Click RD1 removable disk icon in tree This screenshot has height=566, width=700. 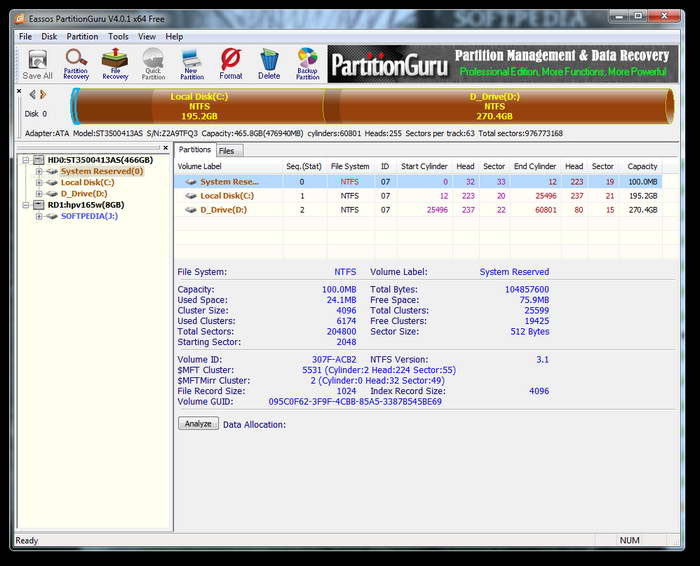click(39, 205)
